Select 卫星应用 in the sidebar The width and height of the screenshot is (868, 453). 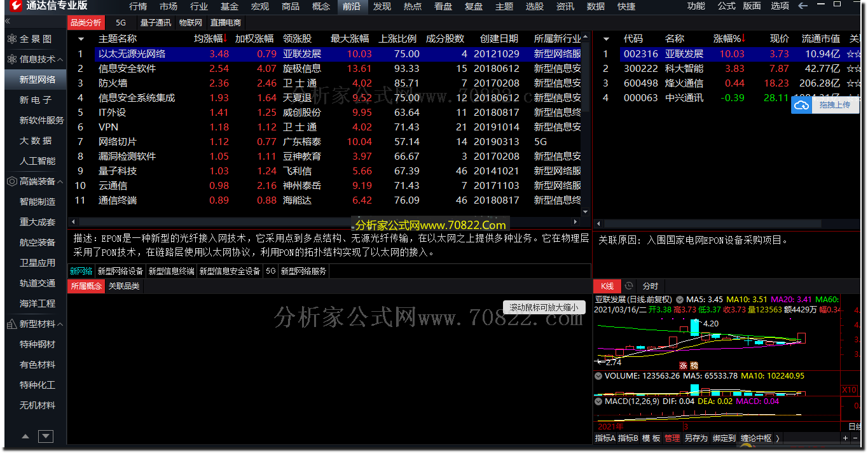[x=37, y=263]
